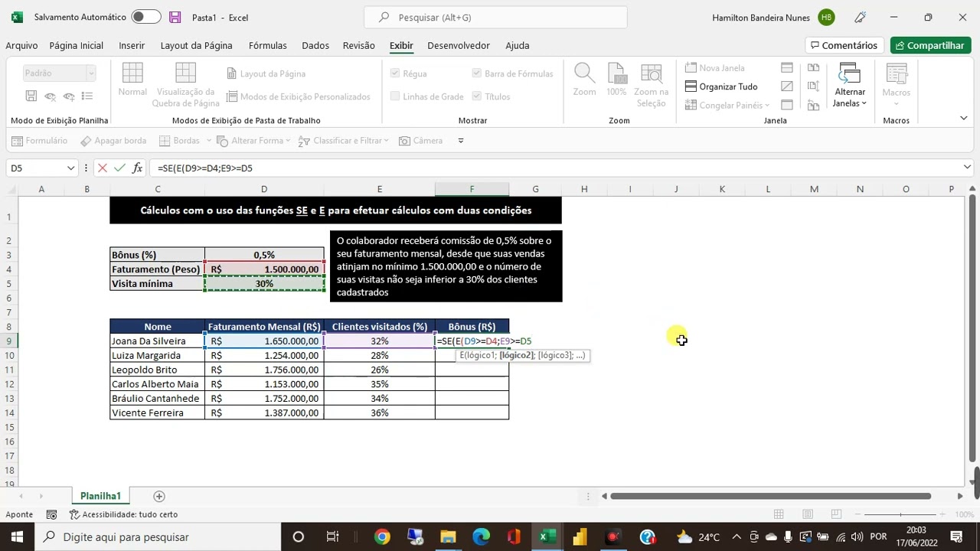Switch to the Dados tab

coord(315,45)
